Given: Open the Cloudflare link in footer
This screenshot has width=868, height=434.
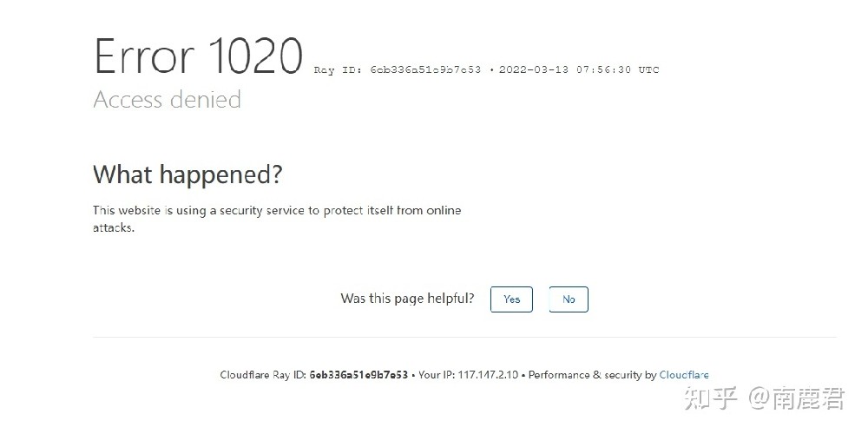Looking at the screenshot, I should pyautogui.click(x=684, y=375).
